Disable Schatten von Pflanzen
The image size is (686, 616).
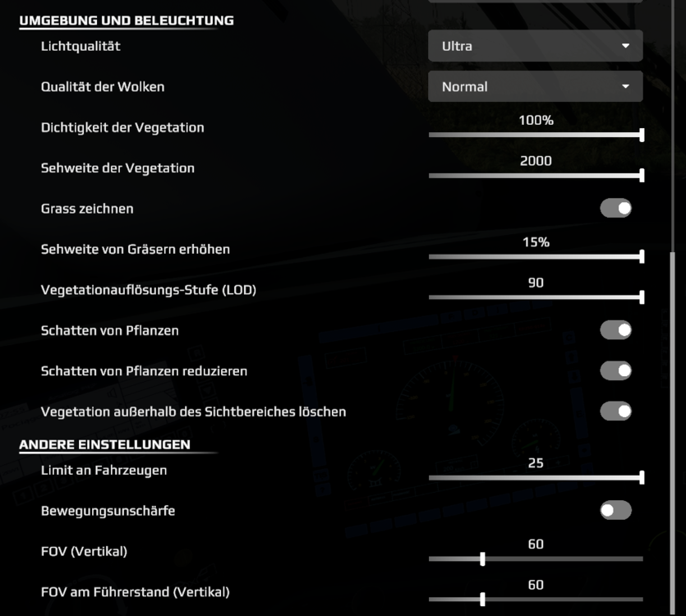coord(615,330)
